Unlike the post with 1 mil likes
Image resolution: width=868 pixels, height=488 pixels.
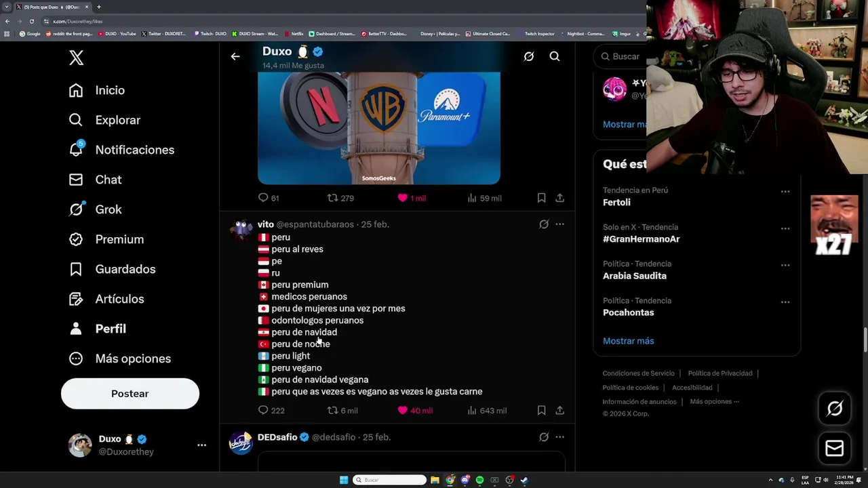pos(412,198)
